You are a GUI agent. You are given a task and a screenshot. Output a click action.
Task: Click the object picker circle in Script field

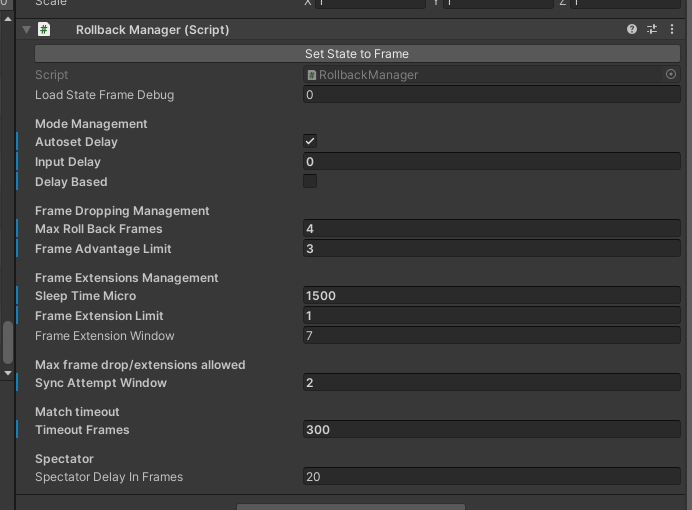click(x=671, y=75)
